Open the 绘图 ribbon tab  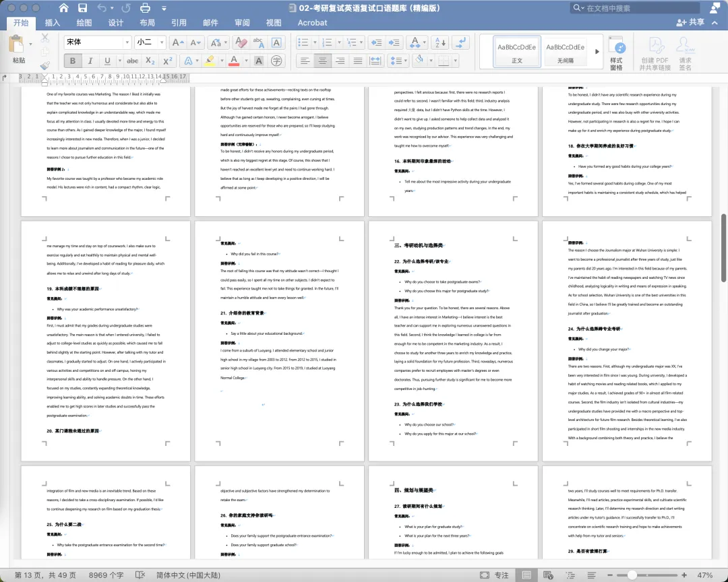tap(84, 22)
